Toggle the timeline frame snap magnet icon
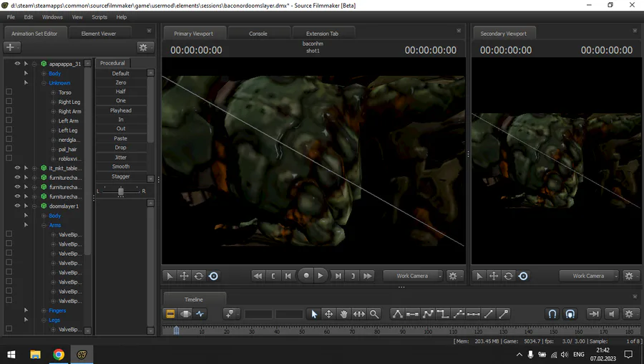Screen dimensions: 644x364 point(570,314)
